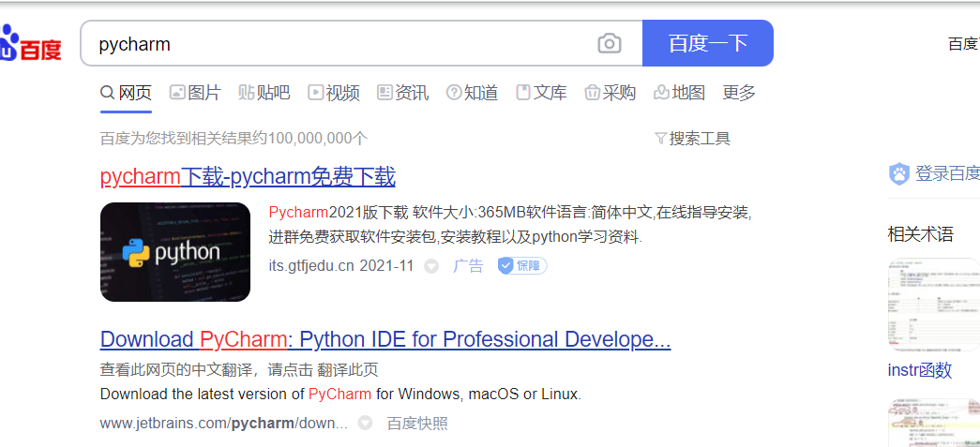Go to the 视频 tab
Screen dimensions: 980x447
coord(334,93)
